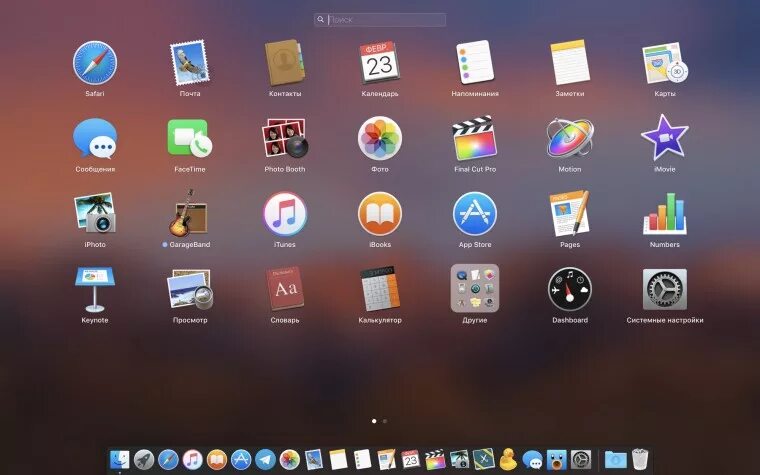
Task: Open iBooks in the Launchpad grid
Action: (380, 214)
